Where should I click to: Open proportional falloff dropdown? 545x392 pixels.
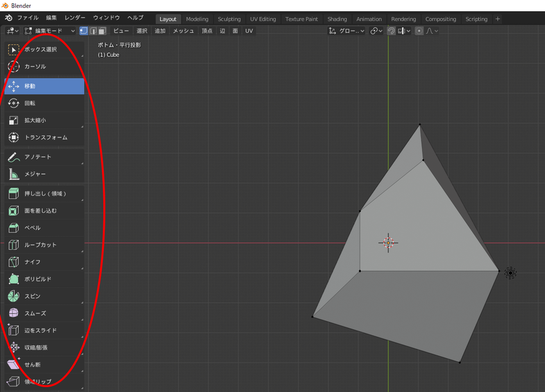tap(432, 31)
